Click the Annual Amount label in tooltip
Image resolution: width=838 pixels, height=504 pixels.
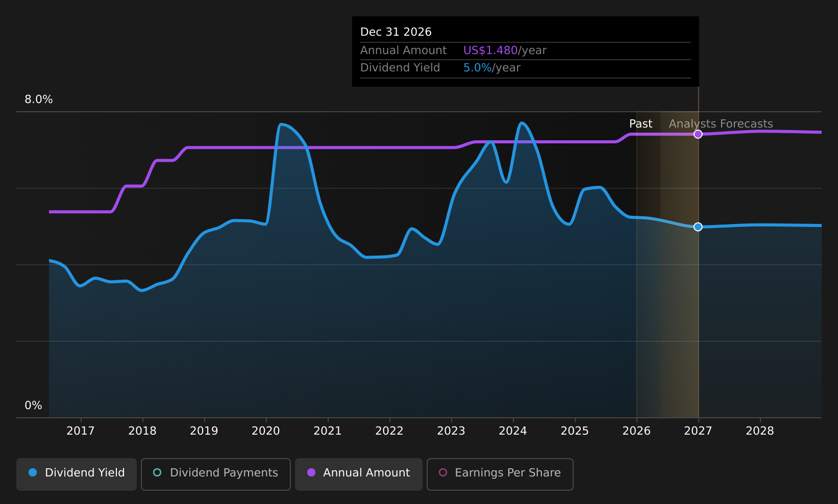pyautogui.click(x=404, y=51)
